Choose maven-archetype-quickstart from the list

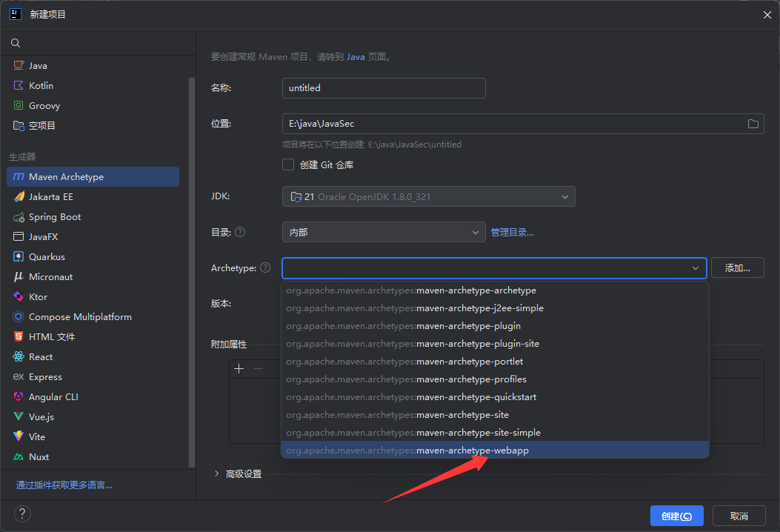point(495,396)
